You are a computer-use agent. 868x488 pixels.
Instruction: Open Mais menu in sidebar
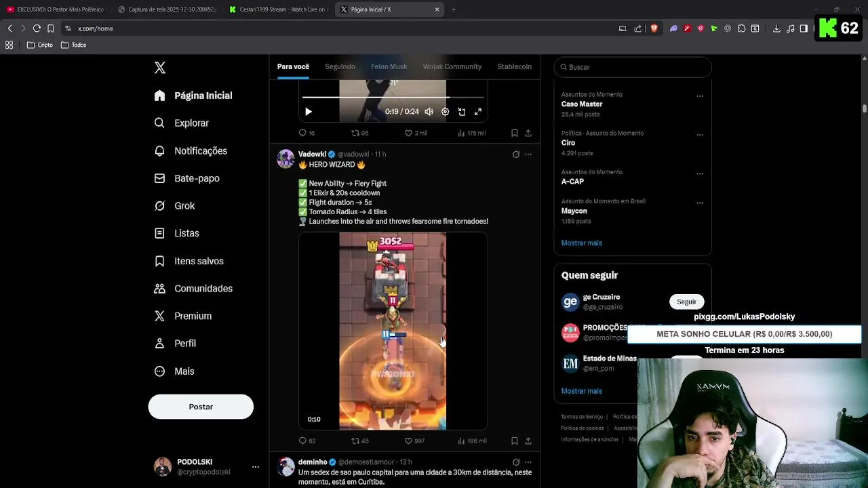[174, 371]
